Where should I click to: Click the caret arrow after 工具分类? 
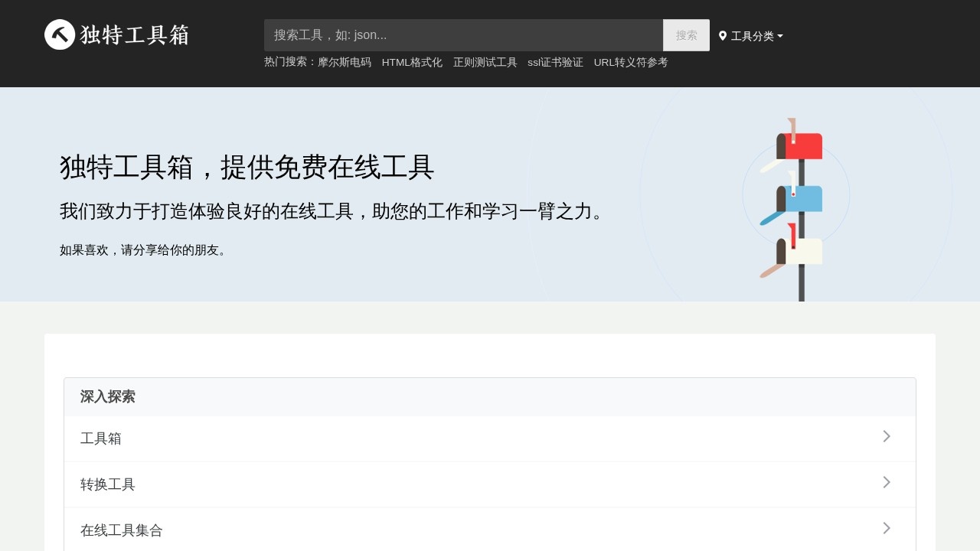coord(780,36)
